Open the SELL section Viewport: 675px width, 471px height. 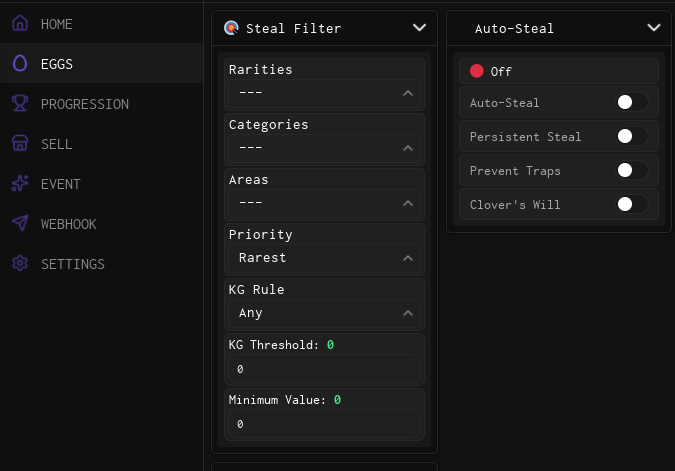pyautogui.click(x=102, y=143)
